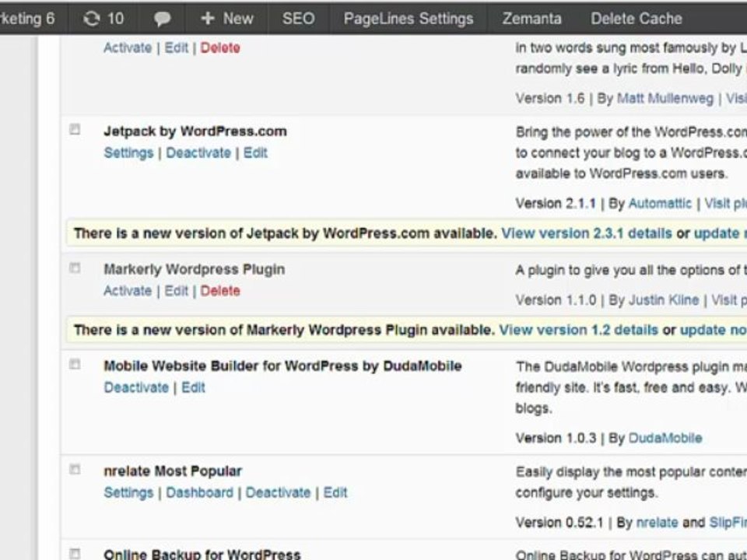Select Mobile Website Builder for WordPress title

point(283,366)
